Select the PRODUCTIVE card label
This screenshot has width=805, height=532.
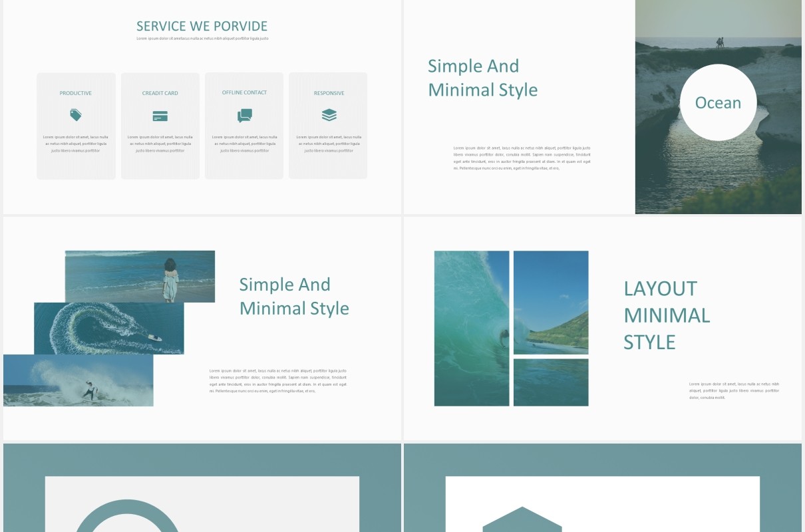pos(76,93)
